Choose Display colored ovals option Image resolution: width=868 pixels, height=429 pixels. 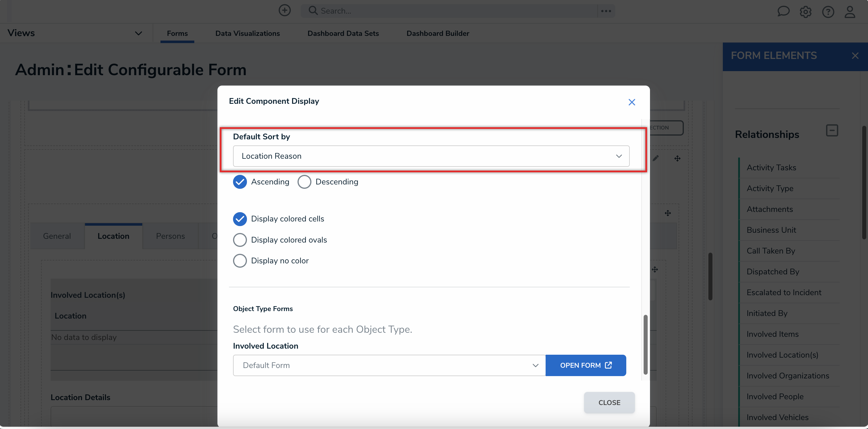pyautogui.click(x=240, y=240)
